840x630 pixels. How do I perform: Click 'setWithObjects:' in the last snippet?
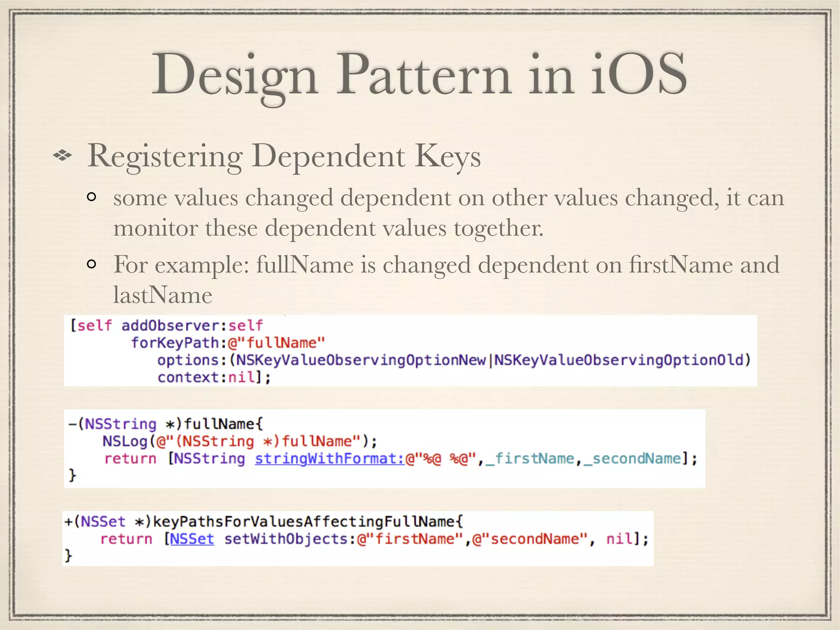pos(290,539)
